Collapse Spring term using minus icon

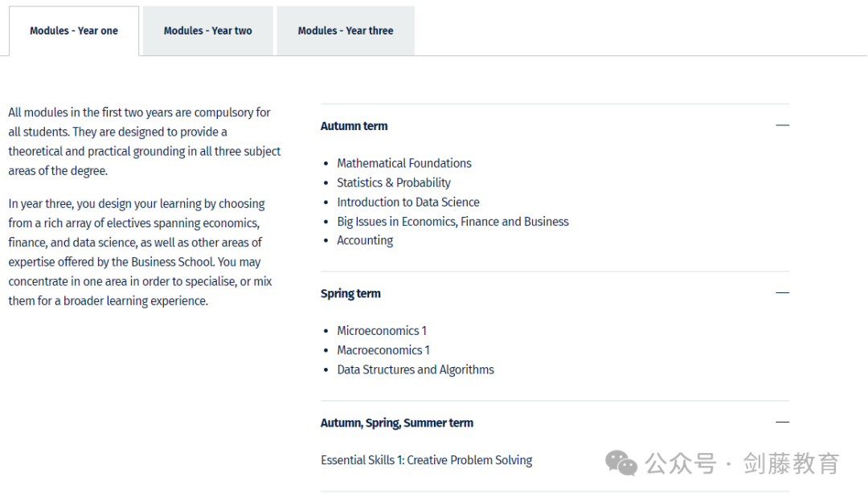tap(782, 292)
